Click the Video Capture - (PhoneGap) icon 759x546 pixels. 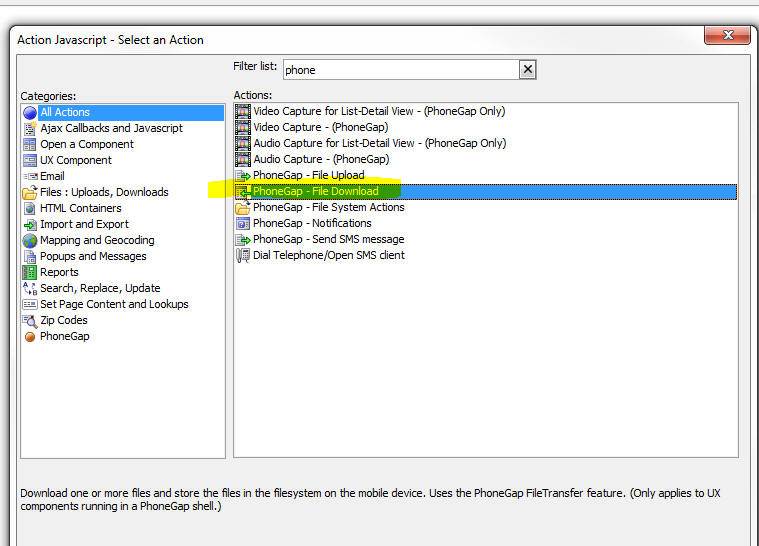[243, 127]
